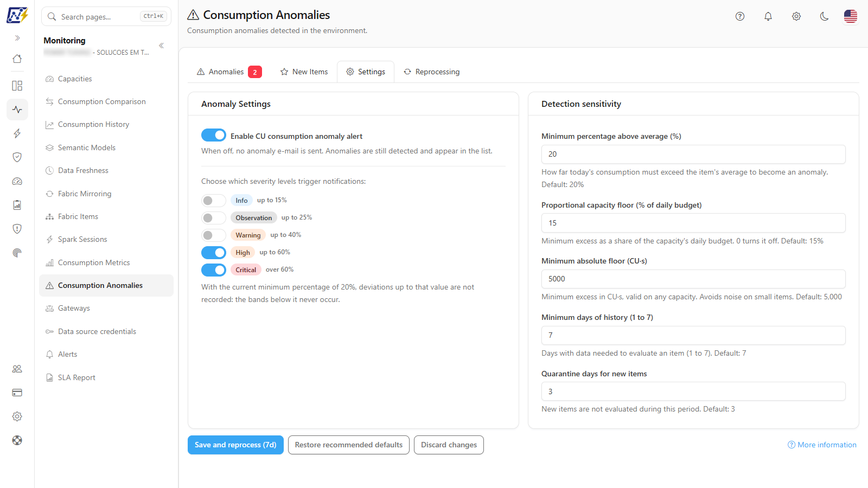The width and height of the screenshot is (868, 488).
Task: Disable the CU consumption anomaly alert switch
Action: pos(214,135)
